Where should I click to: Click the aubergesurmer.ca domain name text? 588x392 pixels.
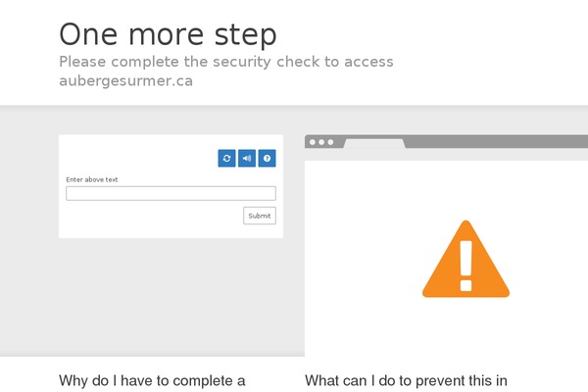click(x=125, y=81)
